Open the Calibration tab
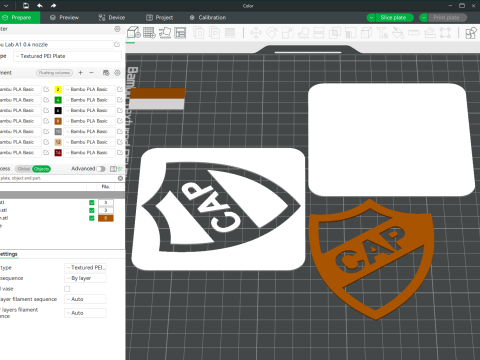 (208, 18)
